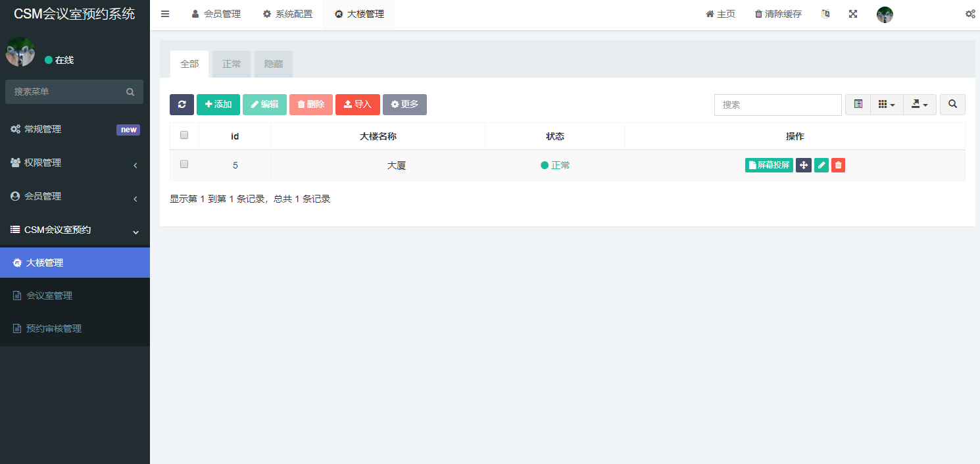Image resolution: width=980 pixels, height=464 pixels.
Task: Enter fullscreen mode via expand icon
Action: pyautogui.click(x=853, y=14)
